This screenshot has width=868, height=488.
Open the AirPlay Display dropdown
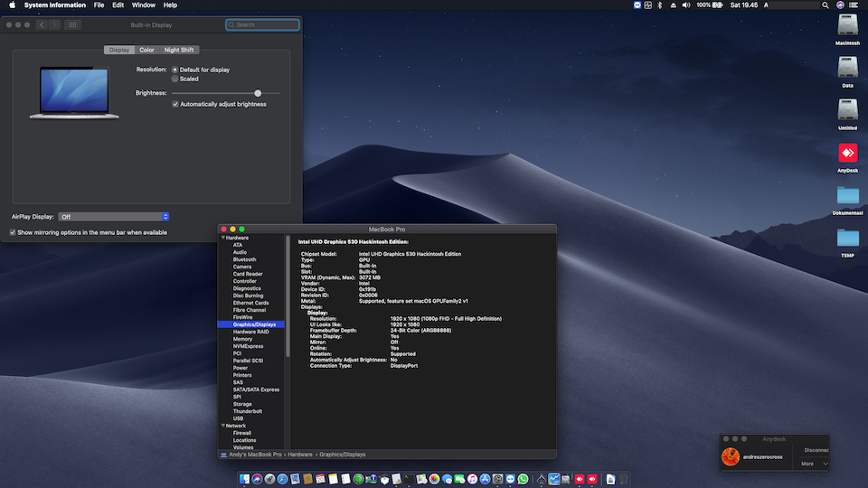click(114, 217)
